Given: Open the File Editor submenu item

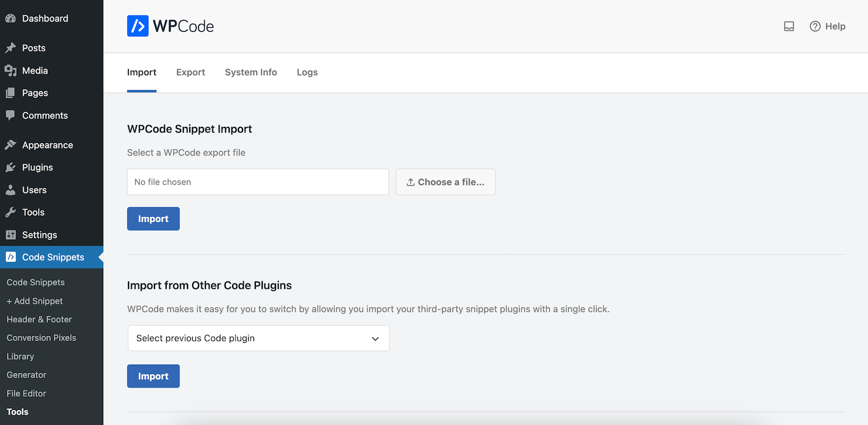Looking at the screenshot, I should point(26,394).
